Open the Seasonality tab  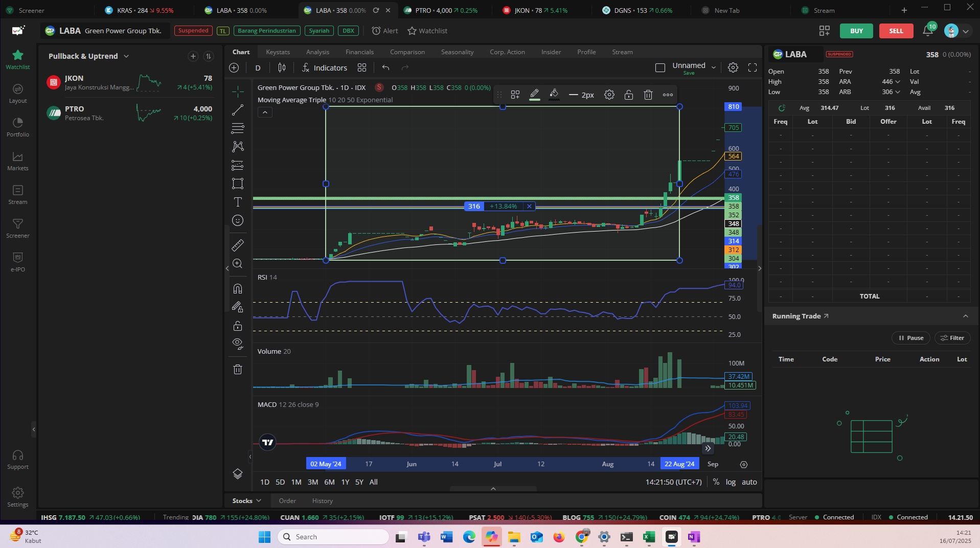(457, 52)
